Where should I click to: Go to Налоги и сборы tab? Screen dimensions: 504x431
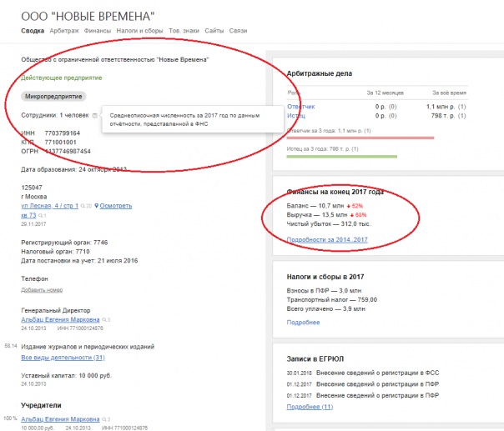point(139,31)
